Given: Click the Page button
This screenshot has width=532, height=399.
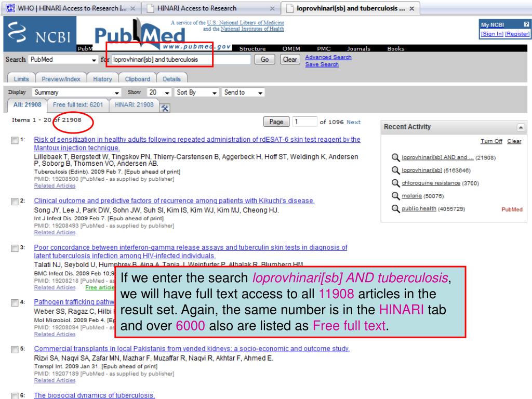Looking at the screenshot, I should point(276,122).
